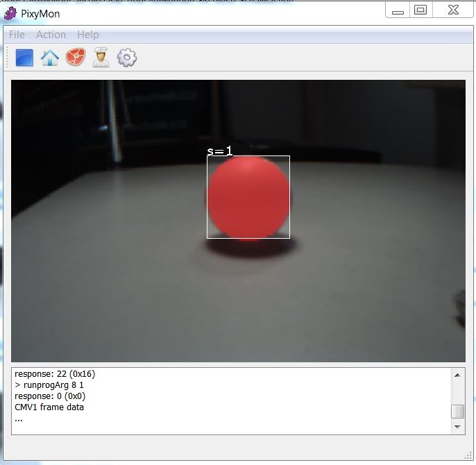Click the blue stop/run program icon
476x465 pixels.
[24, 58]
